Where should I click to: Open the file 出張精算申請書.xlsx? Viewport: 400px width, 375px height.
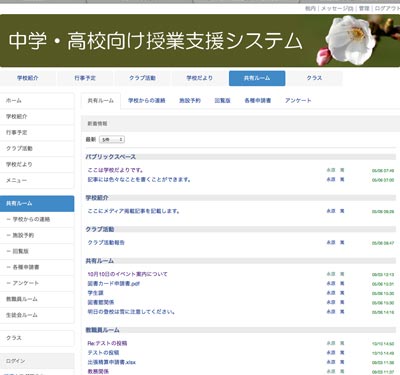pos(112,362)
